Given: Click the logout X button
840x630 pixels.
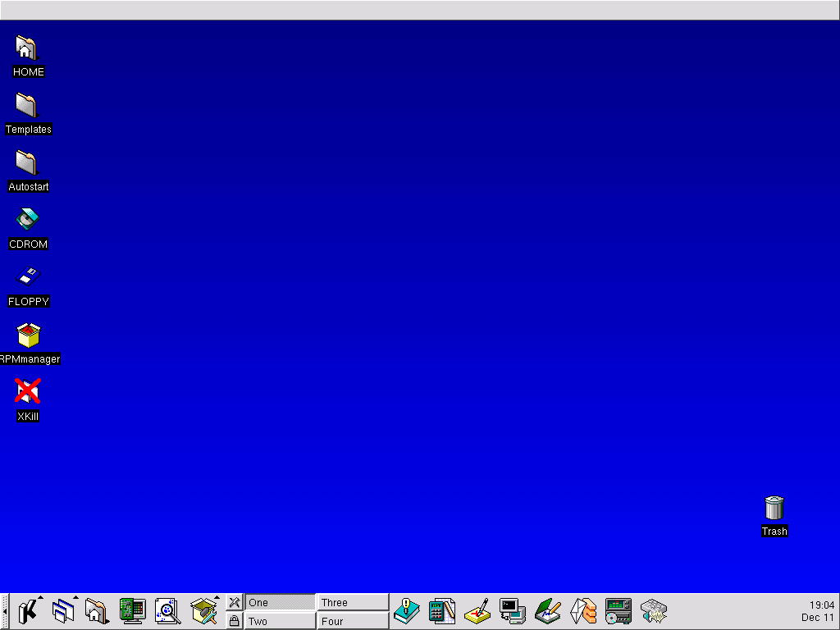Looking at the screenshot, I should click(235, 602).
